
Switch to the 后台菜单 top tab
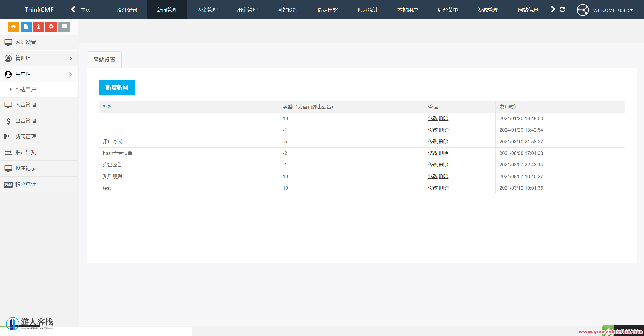(x=448, y=10)
